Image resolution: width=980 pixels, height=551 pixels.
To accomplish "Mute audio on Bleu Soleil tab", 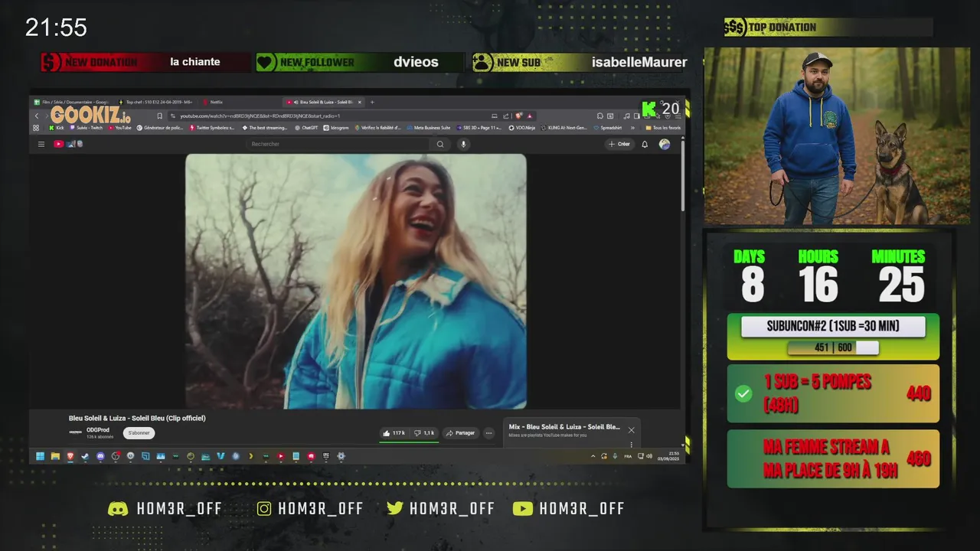I will point(296,102).
